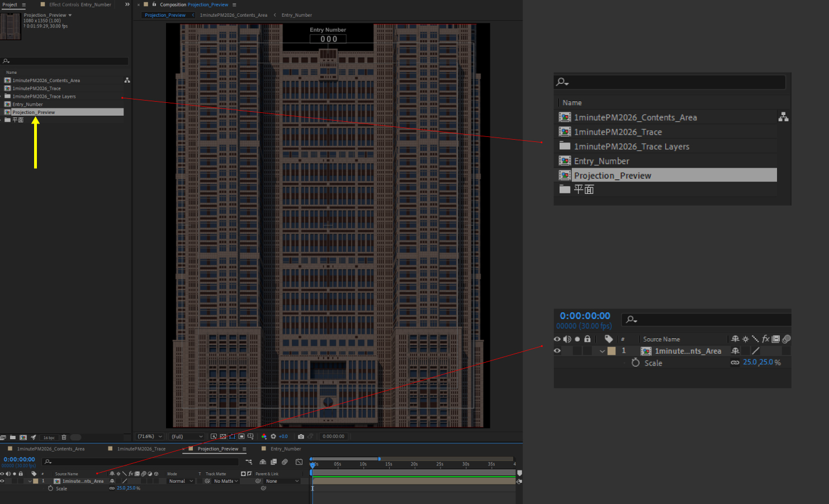Image resolution: width=829 pixels, height=504 pixels.
Task: Click the Show Channel color management icon
Action: [x=264, y=436]
